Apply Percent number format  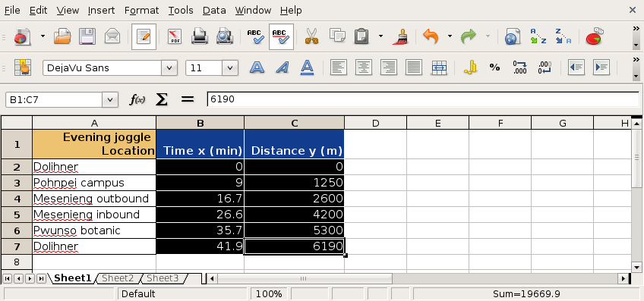[x=494, y=67]
